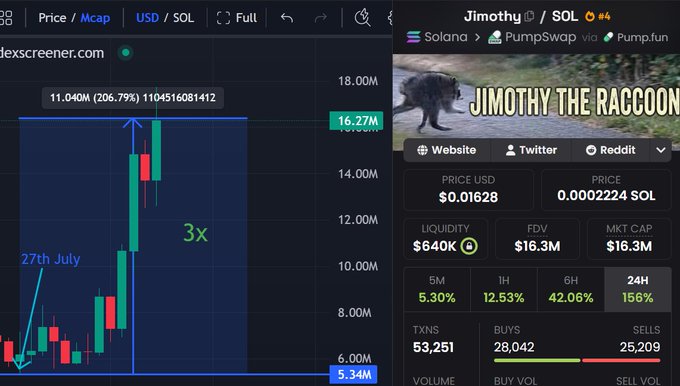Click the 28,042 buys count
This screenshot has width=680, height=386.
coord(514,347)
